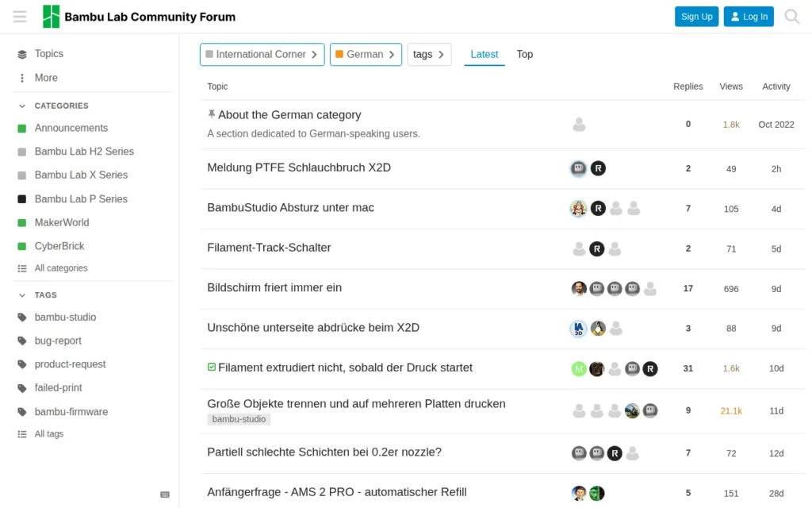Switch to the Latest tab
Screen dimensions: 812x508
(485, 55)
